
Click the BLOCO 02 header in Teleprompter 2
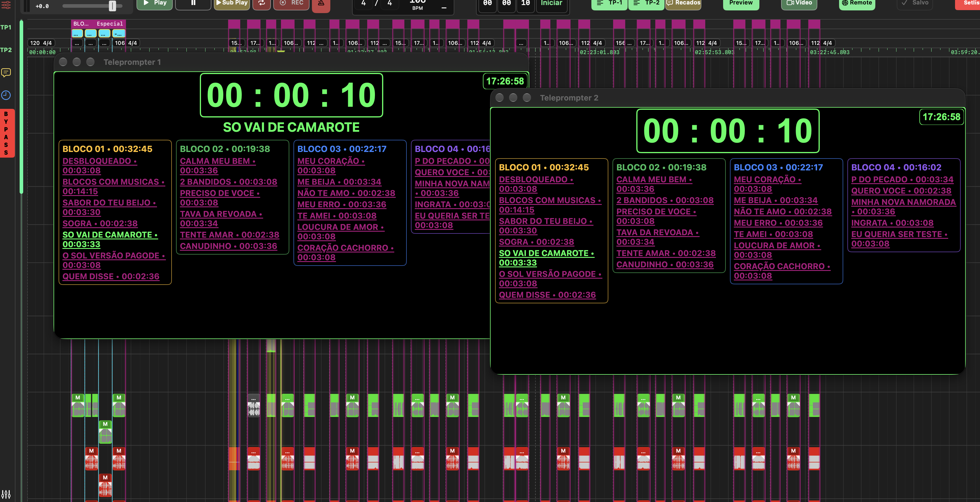662,167
